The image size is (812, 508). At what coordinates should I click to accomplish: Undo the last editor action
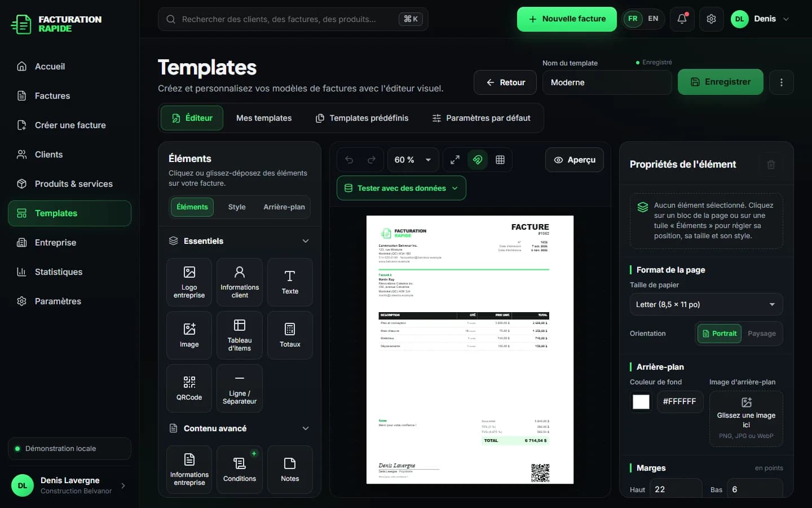pos(349,160)
